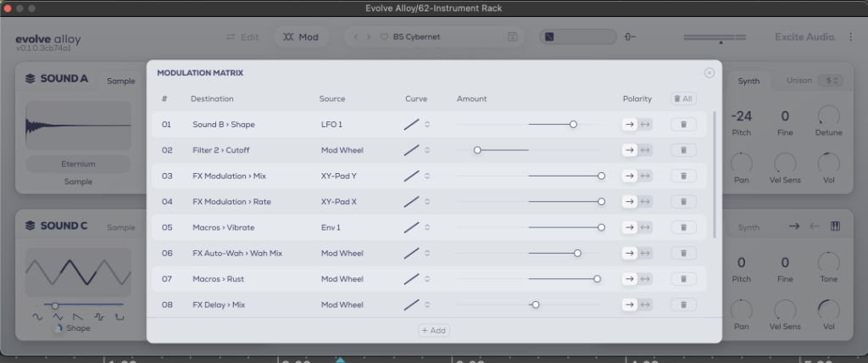
Task: Set Macros Rust polarity to unipolar
Action: 629,279
